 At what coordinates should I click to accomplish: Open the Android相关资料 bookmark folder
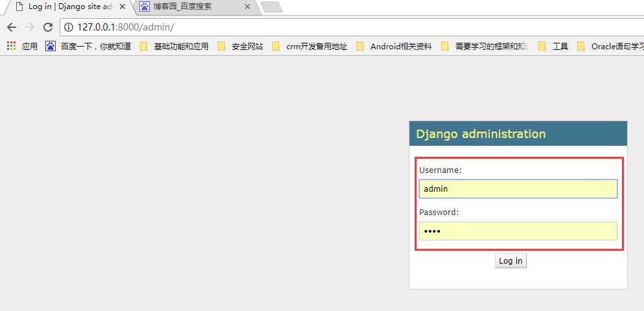tap(395, 47)
